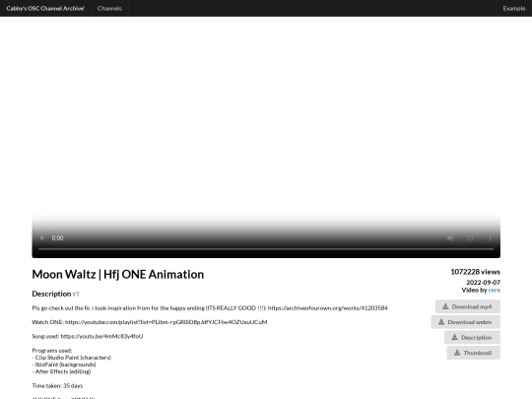Seek along the video progress bar
The width and height of the screenshot is (532, 399).
[266, 249]
